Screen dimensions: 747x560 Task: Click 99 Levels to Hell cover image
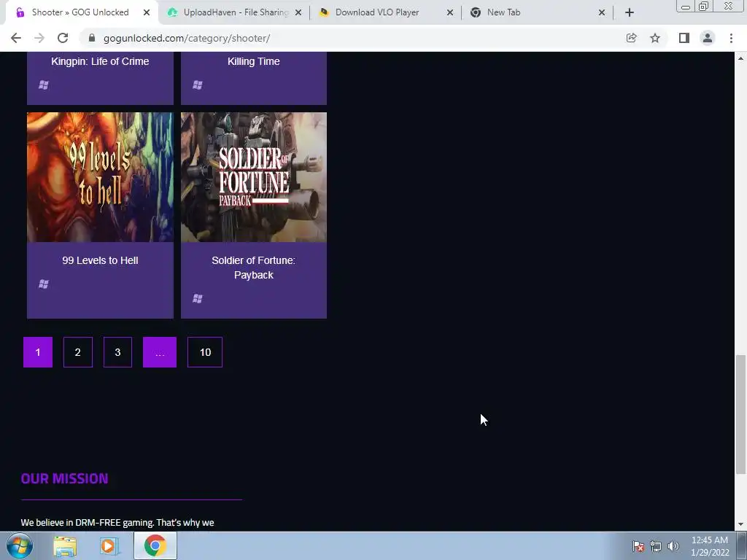(x=100, y=177)
